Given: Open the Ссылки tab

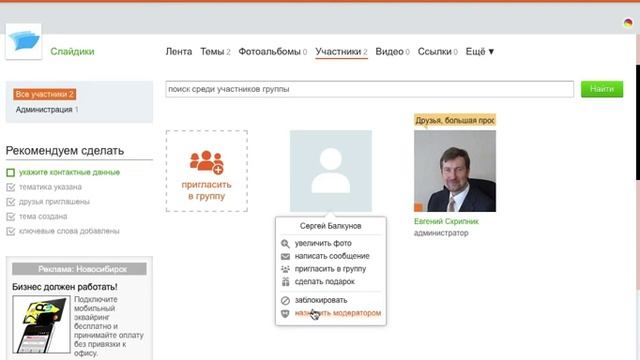Looking at the screenshot, I should 438,51.
